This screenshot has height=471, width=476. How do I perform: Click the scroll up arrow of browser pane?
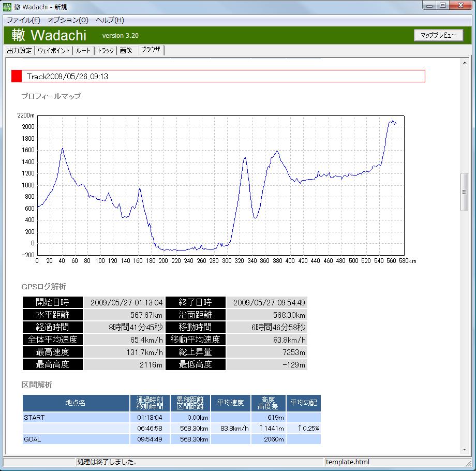(x=465, y=62)
